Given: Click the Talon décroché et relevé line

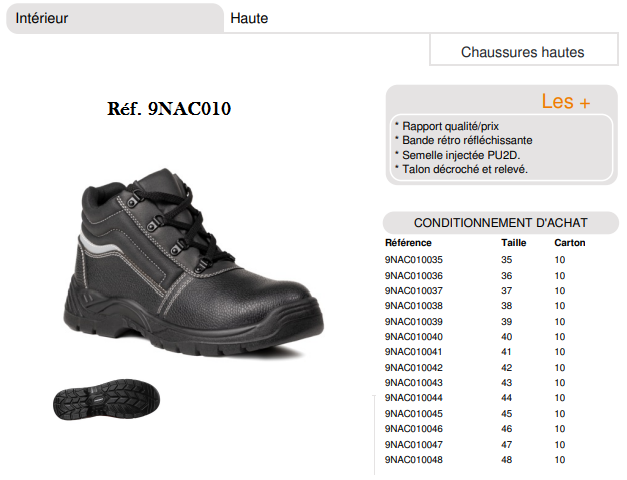Looking at the screenshot, I should point(465,169).
